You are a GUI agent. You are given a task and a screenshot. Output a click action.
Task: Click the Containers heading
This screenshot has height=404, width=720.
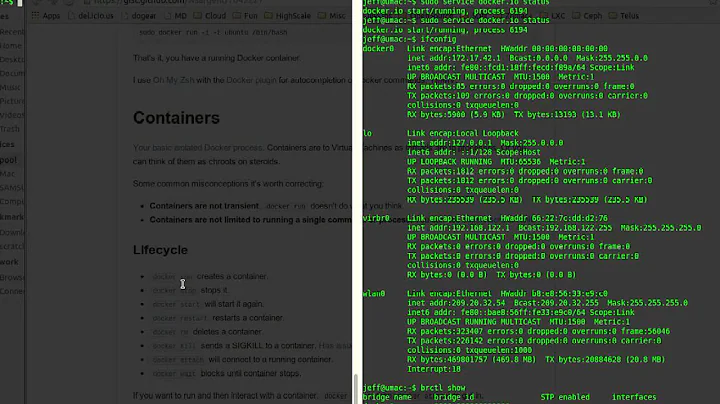click(x=176, y=118)
